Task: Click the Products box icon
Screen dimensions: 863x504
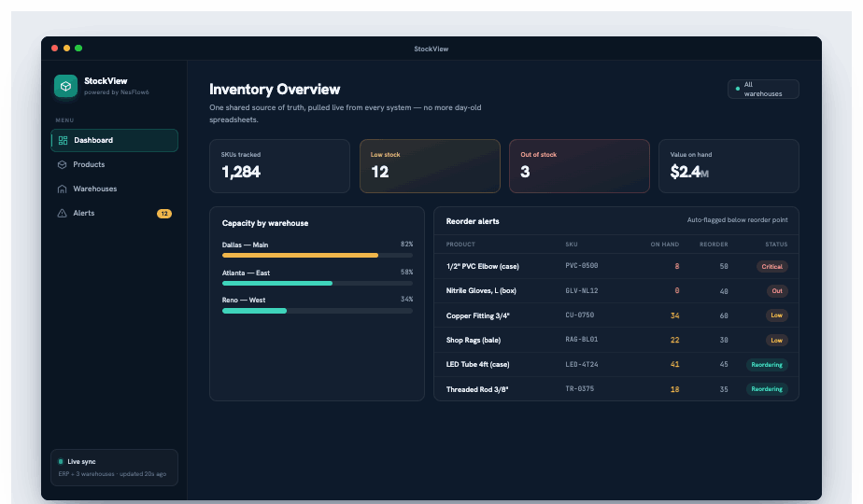Action: click(x=63, y=164)
